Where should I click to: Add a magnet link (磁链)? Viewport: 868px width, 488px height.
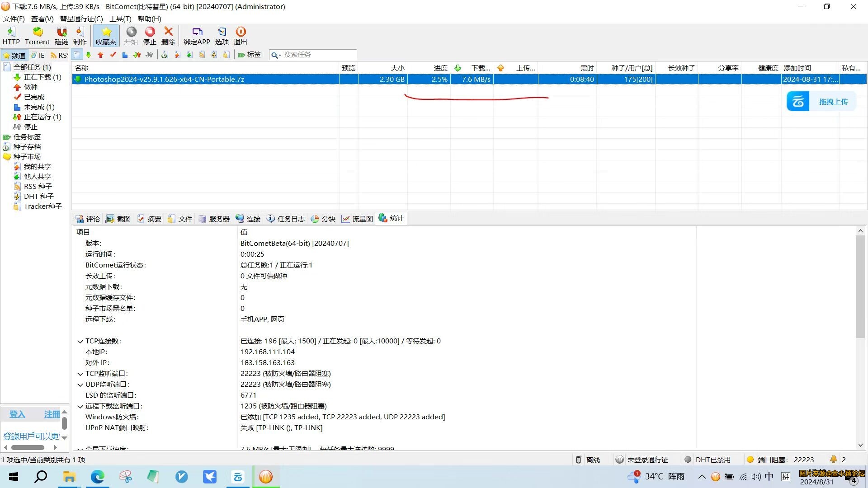pos(61,36)
